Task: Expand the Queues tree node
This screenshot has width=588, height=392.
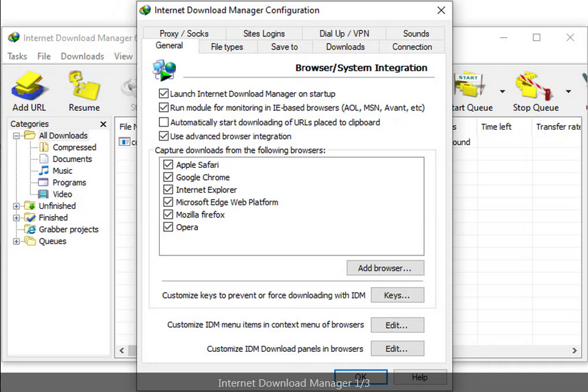Action: coord(16,241)
